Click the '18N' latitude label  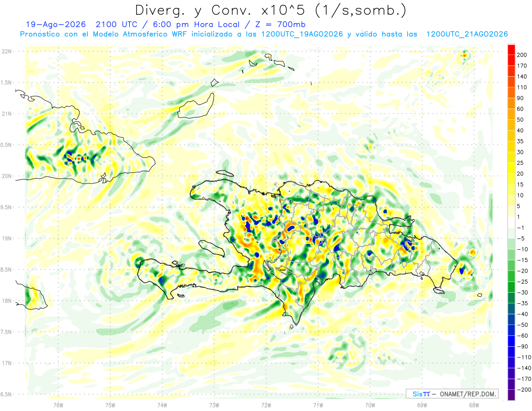click(6, 301)
